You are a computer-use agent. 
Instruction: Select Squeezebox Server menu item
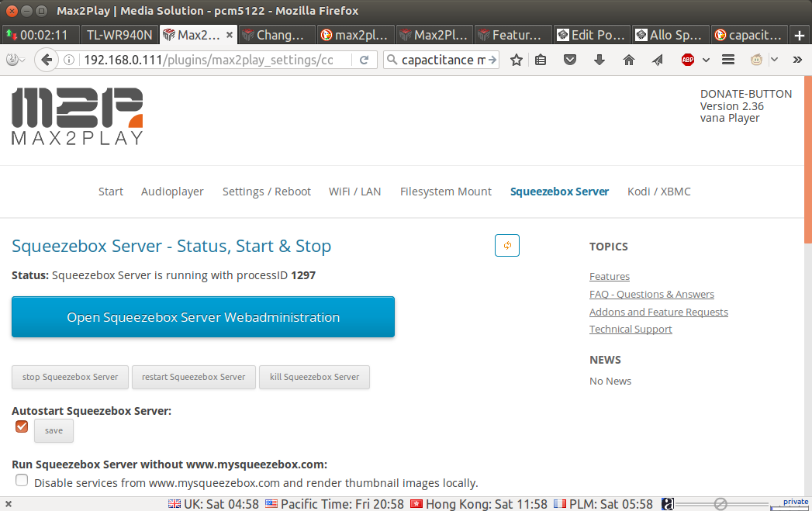click(560, 192)
